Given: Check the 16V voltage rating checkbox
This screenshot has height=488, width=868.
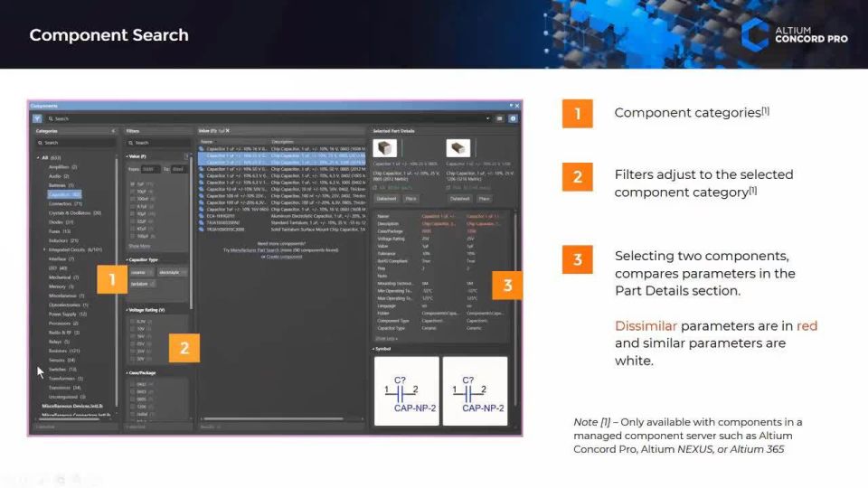Looking at the screenshot, I should tap(132, 336).
